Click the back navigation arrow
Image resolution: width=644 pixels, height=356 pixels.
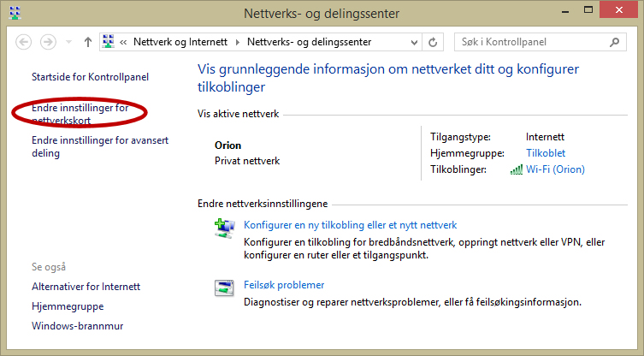(x=24, y=41)
